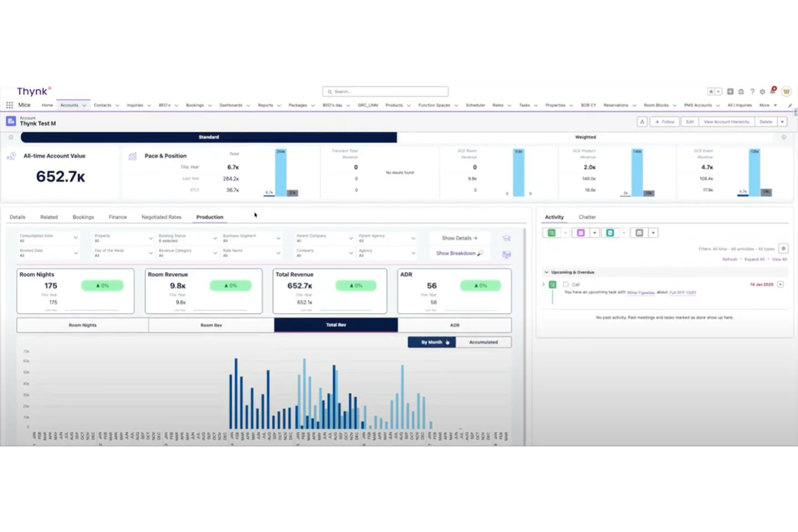The height and width of the screenshot is (532, 798).
Task: Click pencil icon to edit navigation bar
Action: tap(790, 106)
